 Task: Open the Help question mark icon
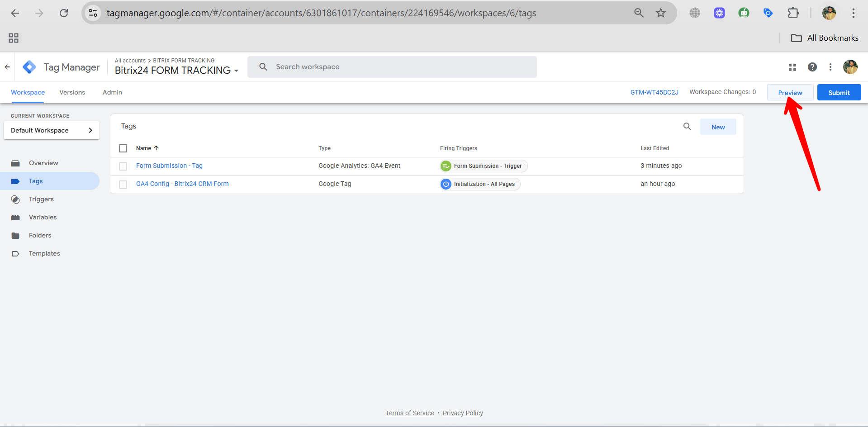coord(812,67)
